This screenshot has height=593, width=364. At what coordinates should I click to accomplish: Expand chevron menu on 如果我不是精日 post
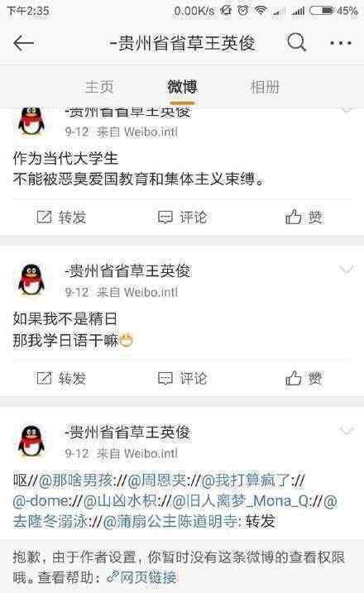click(347, 270)
